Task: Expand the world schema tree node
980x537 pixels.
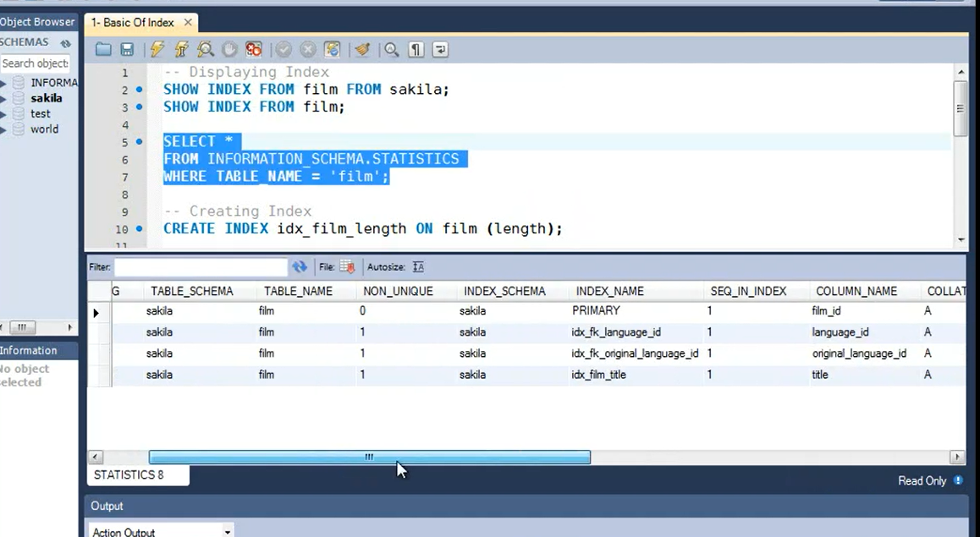Action: (4, 129)
